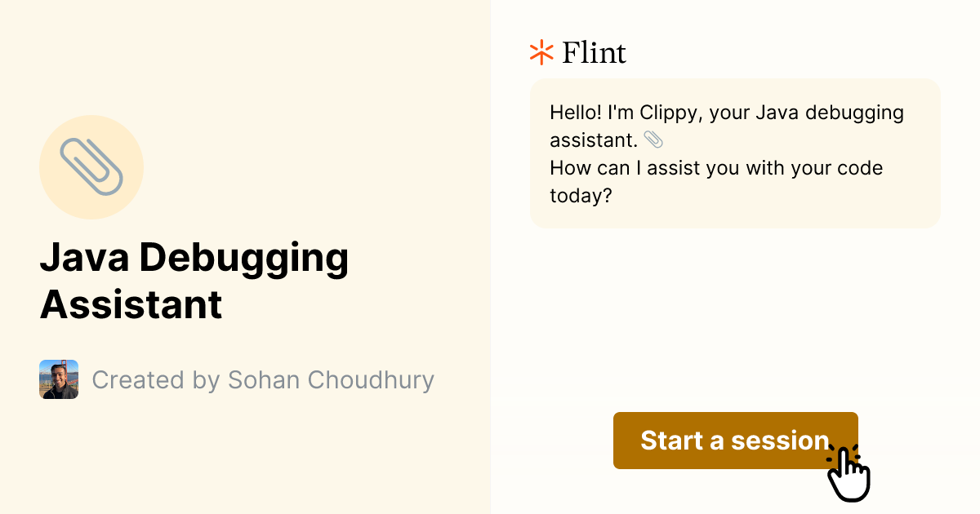
Task: Click the orange Flint asterisk logo
Action: (x=541, y=52)
